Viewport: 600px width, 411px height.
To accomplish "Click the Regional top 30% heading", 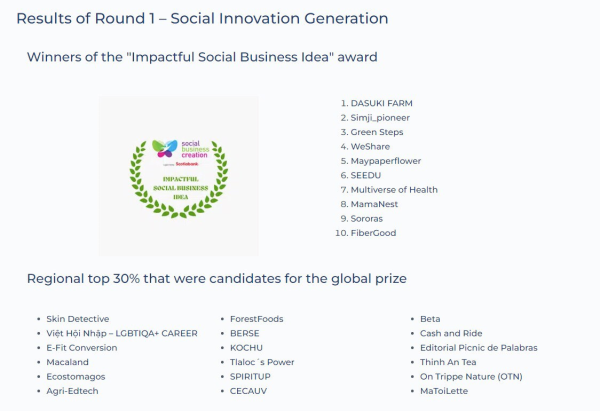I will click(x=217, y=278).
